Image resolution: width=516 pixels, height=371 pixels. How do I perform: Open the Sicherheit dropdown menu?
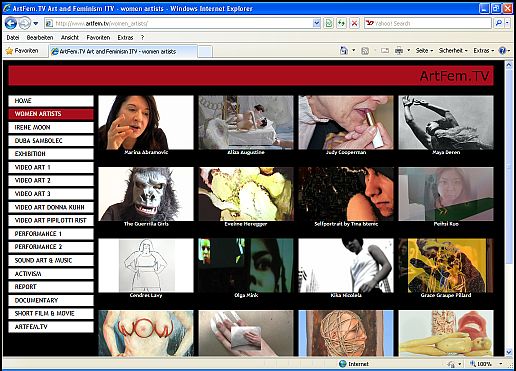[x=453, y=51]
